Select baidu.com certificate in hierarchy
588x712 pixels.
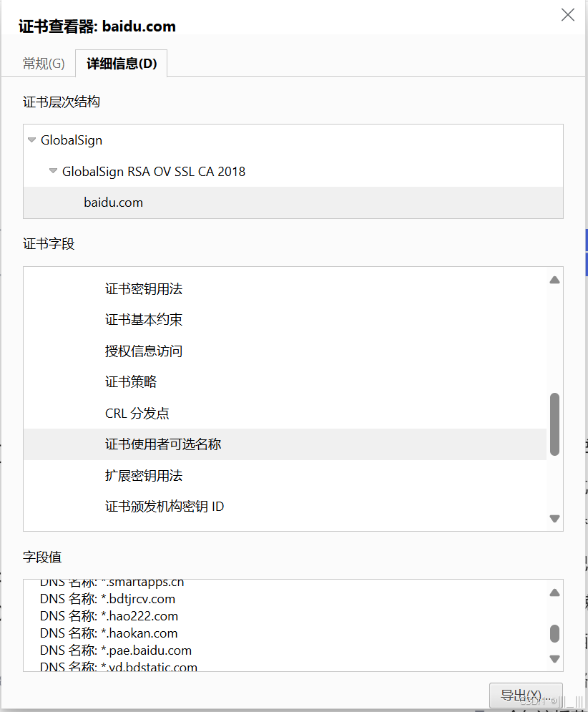pyautogui.click(x=293, y=203)
